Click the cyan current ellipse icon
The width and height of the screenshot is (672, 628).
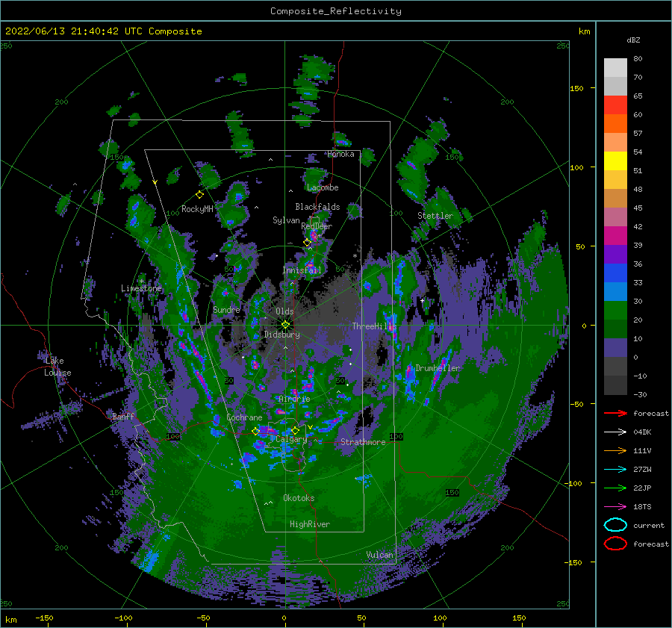[x=615, y=525]
